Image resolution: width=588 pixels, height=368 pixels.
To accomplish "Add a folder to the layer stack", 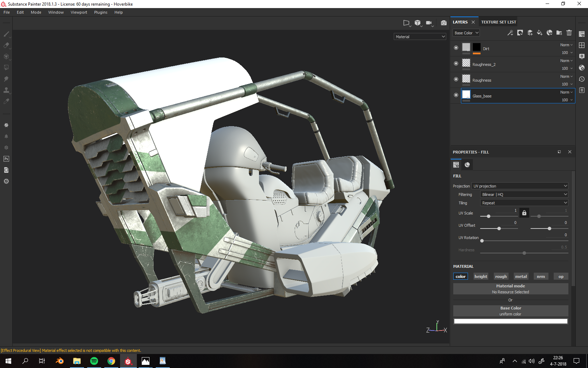I will pyautogui.click(x=559, y=33).
